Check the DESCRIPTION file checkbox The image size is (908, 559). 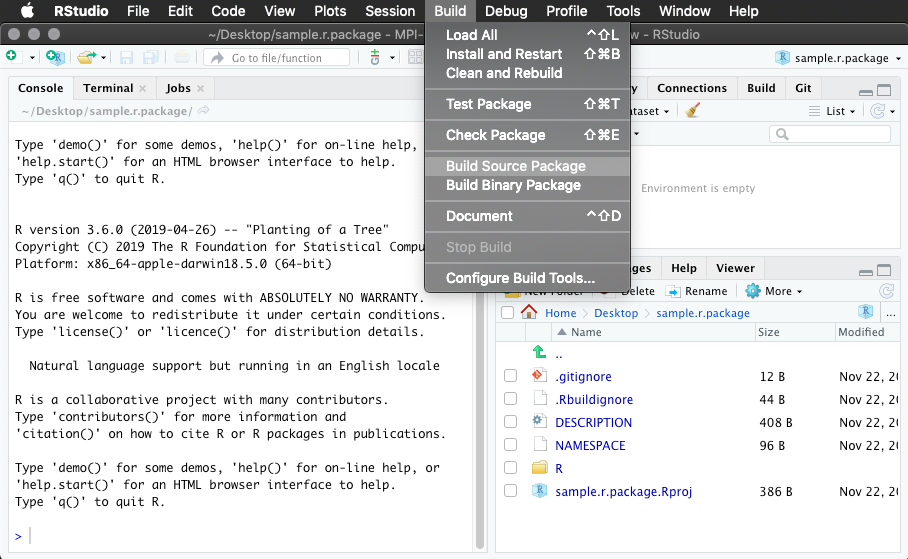click(x=510, y=422)
